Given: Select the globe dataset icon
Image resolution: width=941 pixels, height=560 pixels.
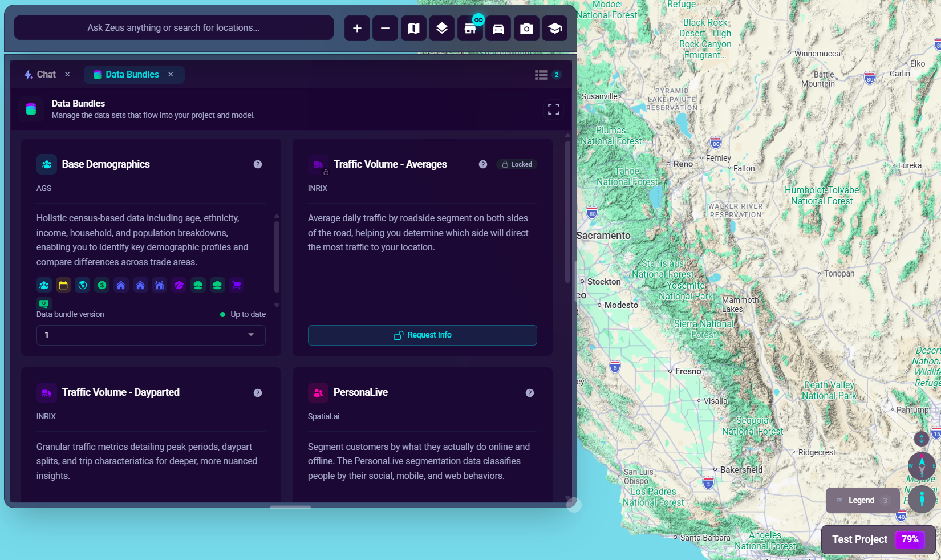Looking at the screenshot, I should (x=83, y=285).
